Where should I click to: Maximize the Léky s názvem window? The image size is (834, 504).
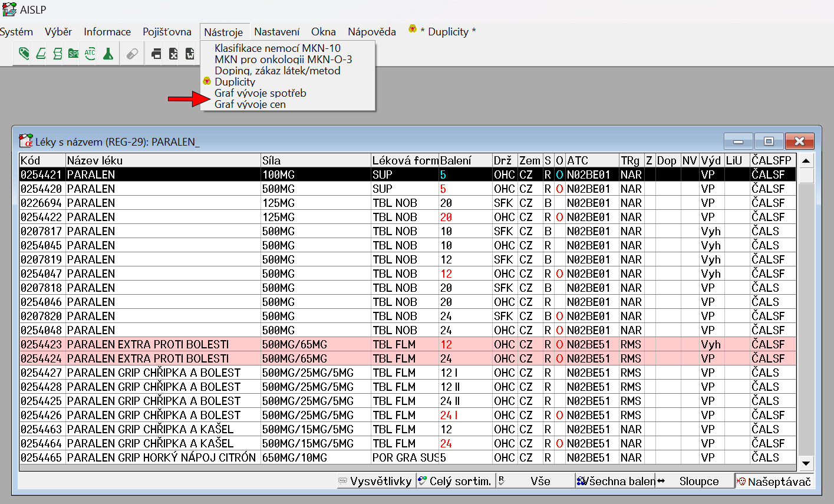[769, 141]
